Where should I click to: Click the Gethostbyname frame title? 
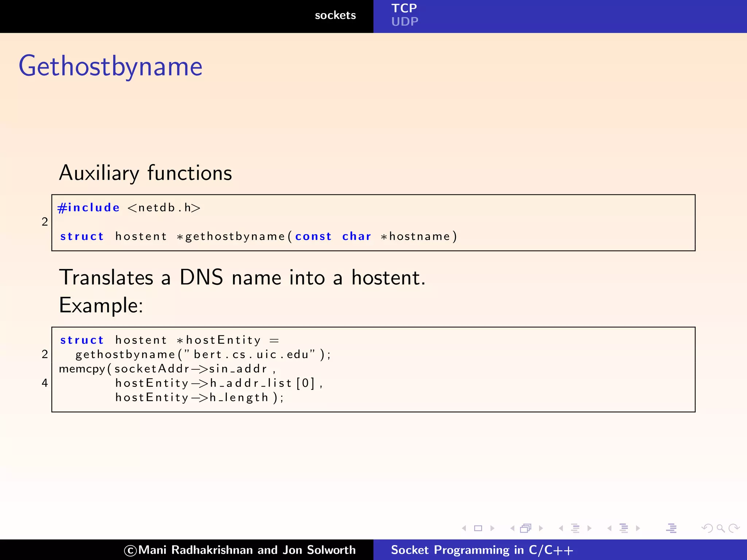coord(111,67)
